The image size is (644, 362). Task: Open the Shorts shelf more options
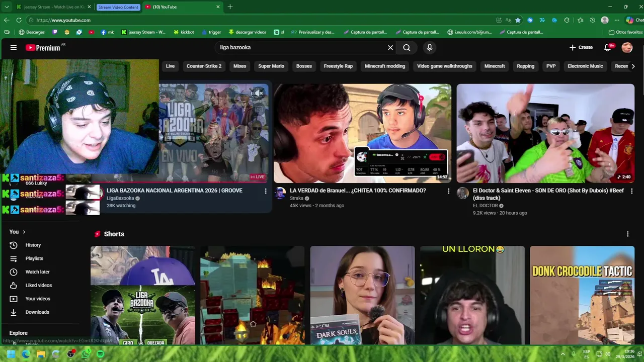(x=627, y=234)
